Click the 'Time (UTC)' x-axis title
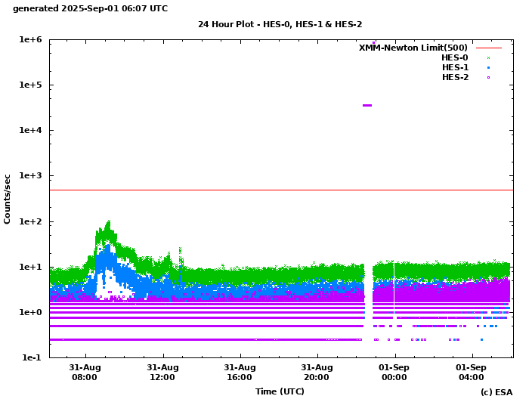Viewport: 532px width, 399px height. (x=280, y=391)
